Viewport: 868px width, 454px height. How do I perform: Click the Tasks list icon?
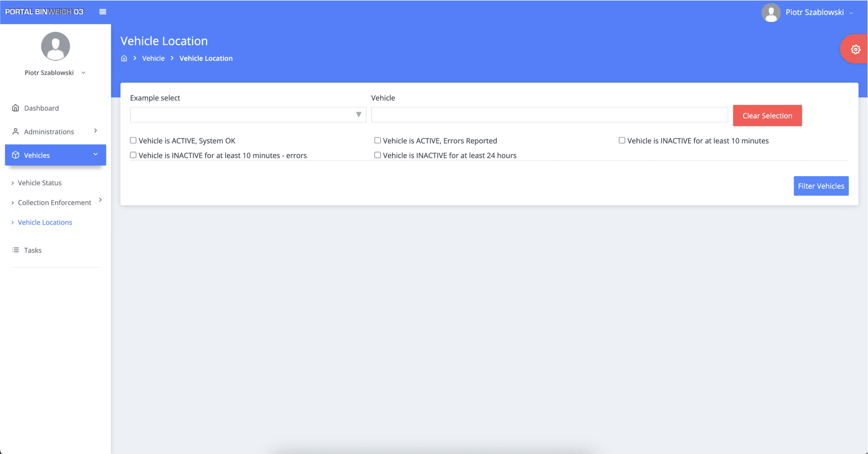15,250
